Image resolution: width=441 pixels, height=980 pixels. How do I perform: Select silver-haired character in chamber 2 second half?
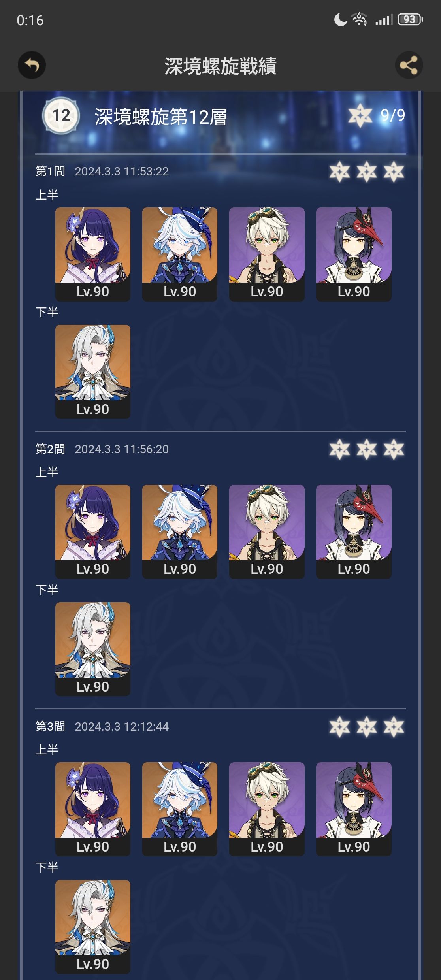click(x=93, y=649)
